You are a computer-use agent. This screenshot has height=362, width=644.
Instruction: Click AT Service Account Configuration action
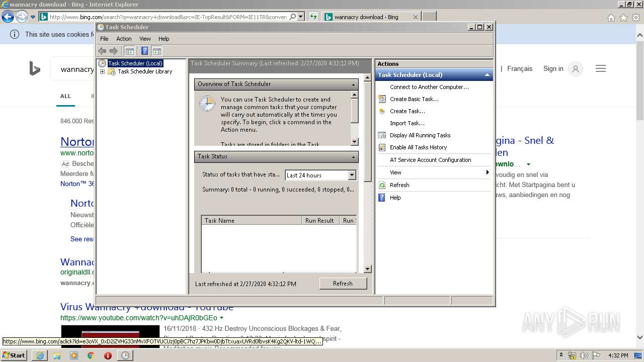click(x=431, y=160)
